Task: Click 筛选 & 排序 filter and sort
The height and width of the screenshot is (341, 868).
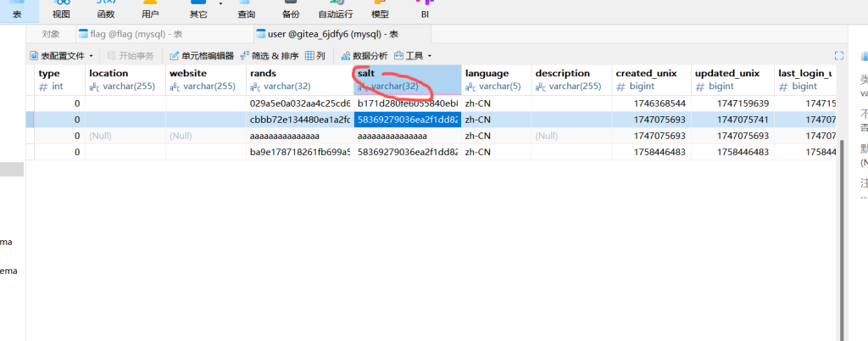Action: [270, 55]
